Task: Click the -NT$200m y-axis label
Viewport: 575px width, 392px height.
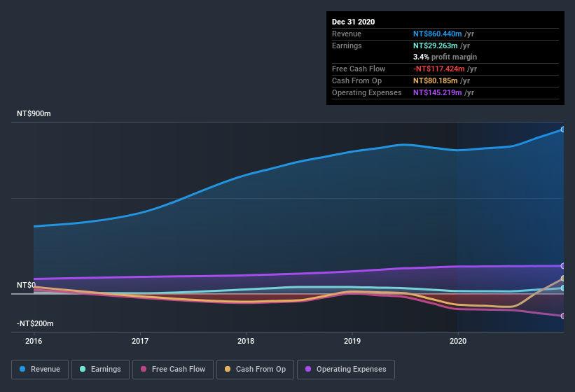Action: pos(35,323)
